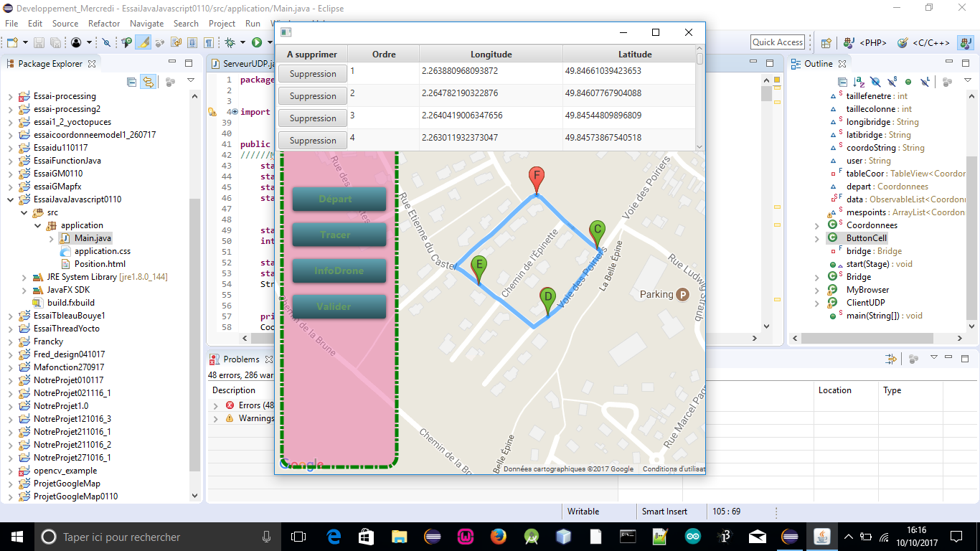980x551 pixels.
Task: Click the New wizard icon in Eclipse toolbar
Action: [12, 43]
